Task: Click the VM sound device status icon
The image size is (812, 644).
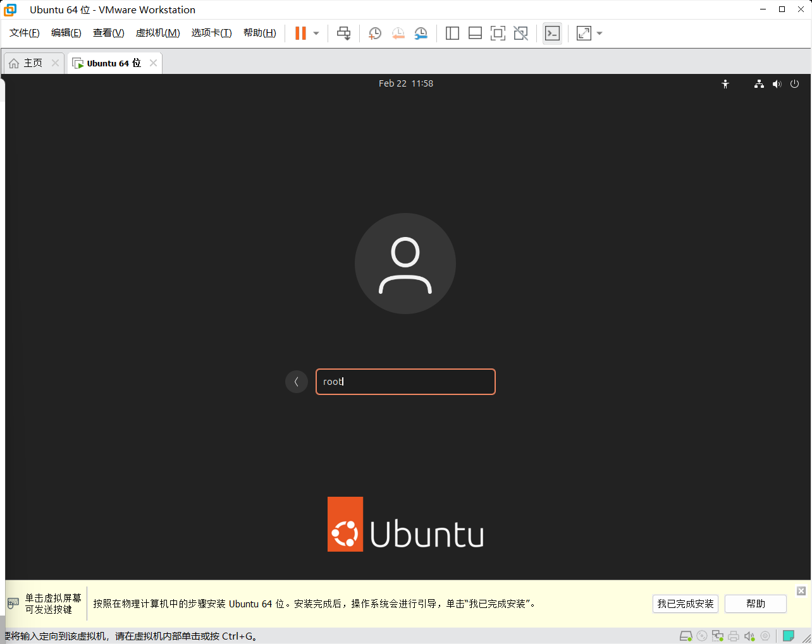Action: 750,636
